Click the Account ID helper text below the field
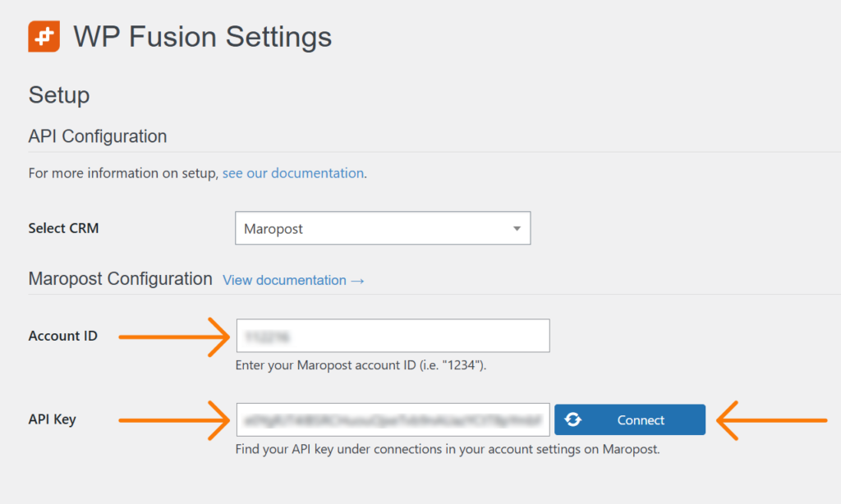 [x=361, y=365]
